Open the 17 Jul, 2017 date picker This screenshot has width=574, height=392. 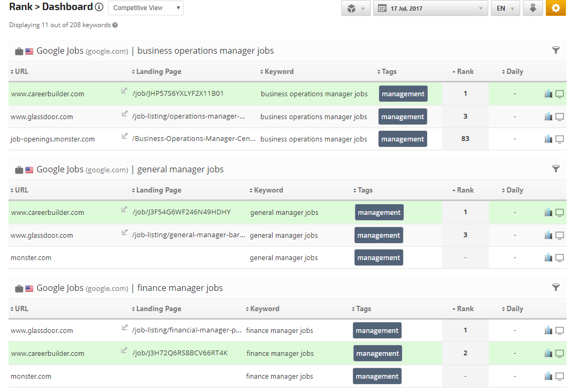pos(430,9)
